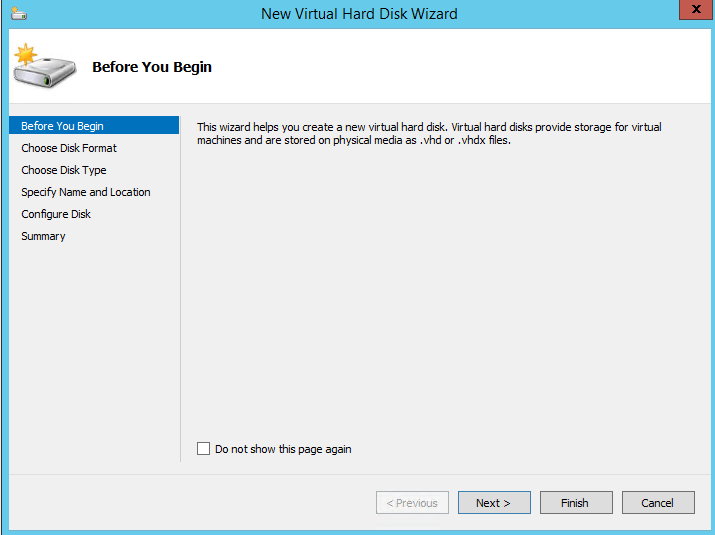
Task: Click the 'Do not show this page again' label
Action: click(x=283, y=449)
